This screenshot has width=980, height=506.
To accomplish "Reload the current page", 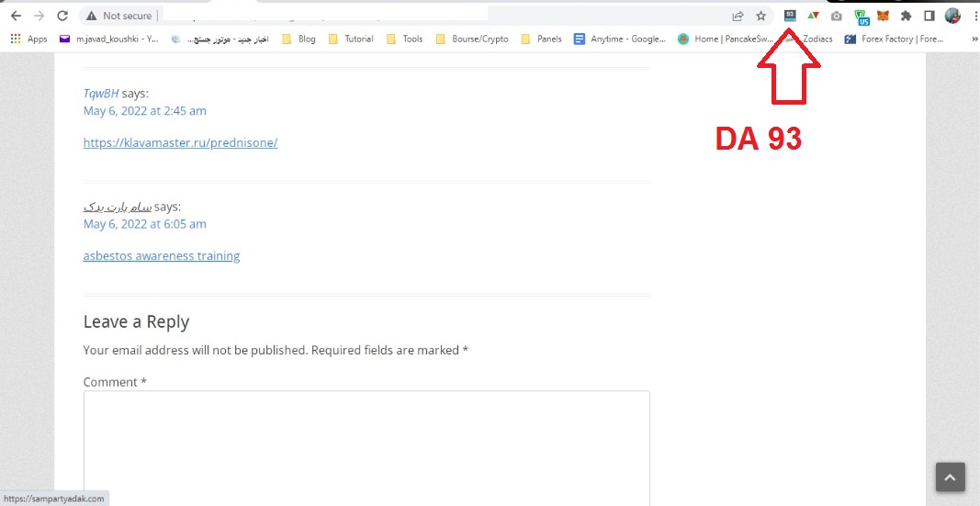I will click(62, 16).
